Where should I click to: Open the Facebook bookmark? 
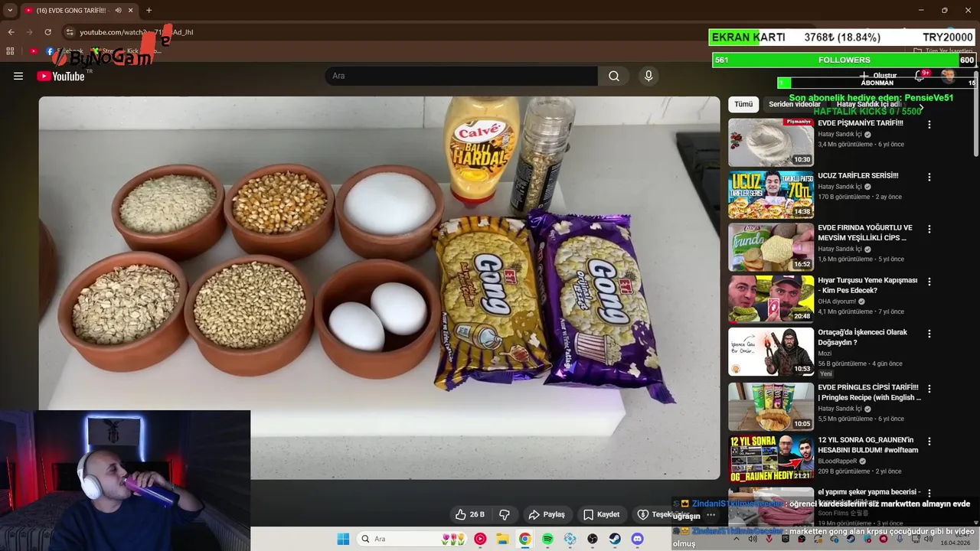pyautogui.click(x=65, y=51)
